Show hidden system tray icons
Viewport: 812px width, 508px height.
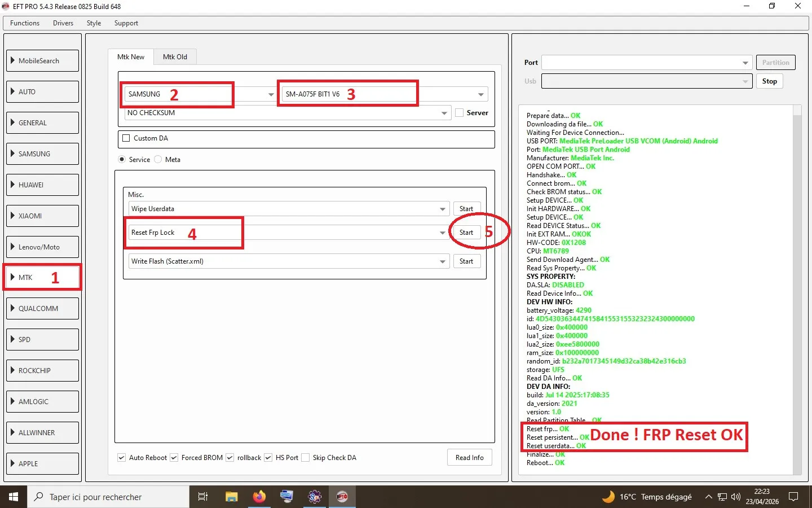(708, 497)
